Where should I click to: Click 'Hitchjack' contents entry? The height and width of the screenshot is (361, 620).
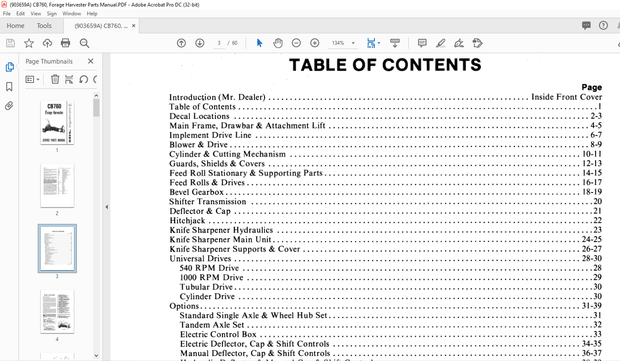pyautogui.click(x=187, y=221)
